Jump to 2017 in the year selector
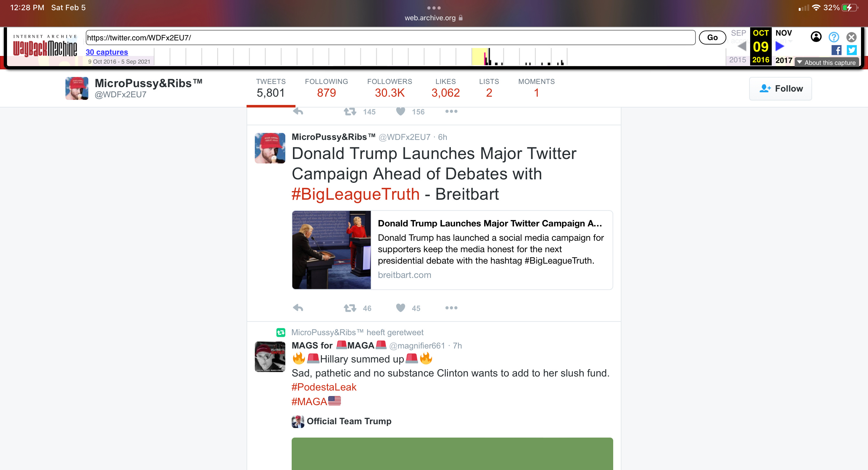Viewport: 868px width, 470px height. (783, 60)
